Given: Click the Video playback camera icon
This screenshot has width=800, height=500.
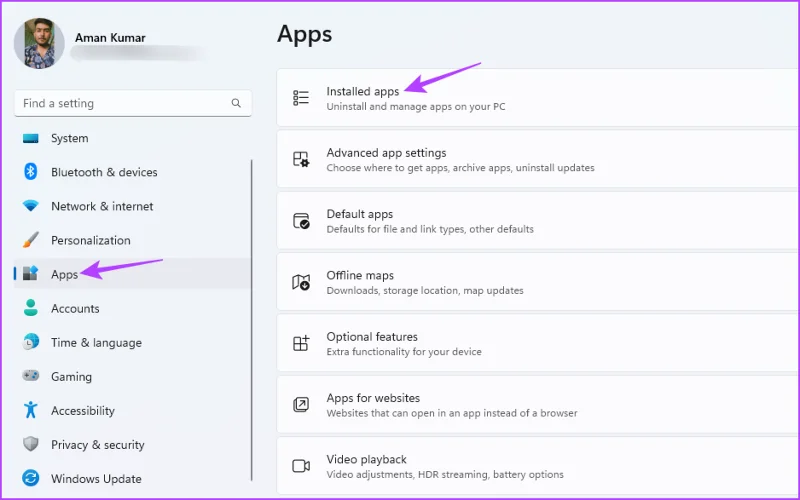Looking at the screenshot, I should coord(301,466).
